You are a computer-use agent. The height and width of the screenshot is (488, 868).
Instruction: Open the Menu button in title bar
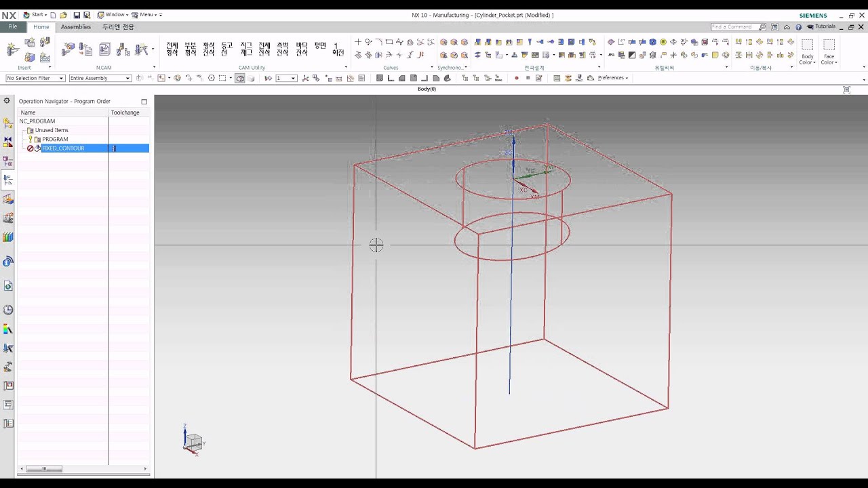144,15
